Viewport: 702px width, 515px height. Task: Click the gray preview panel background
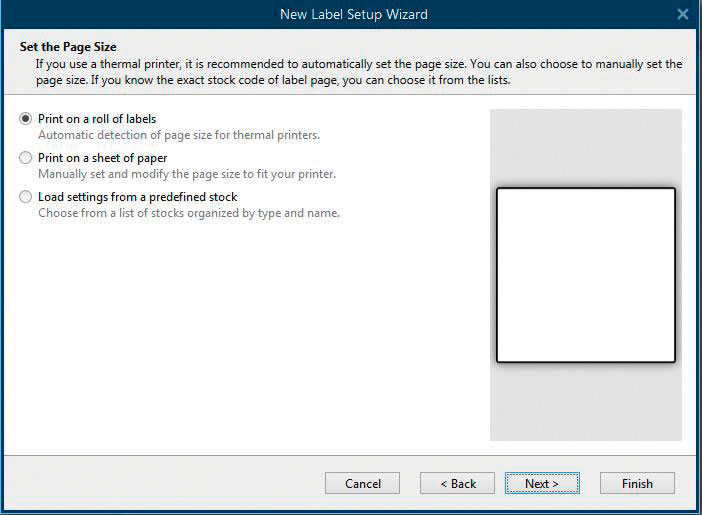tap(586, 148)
